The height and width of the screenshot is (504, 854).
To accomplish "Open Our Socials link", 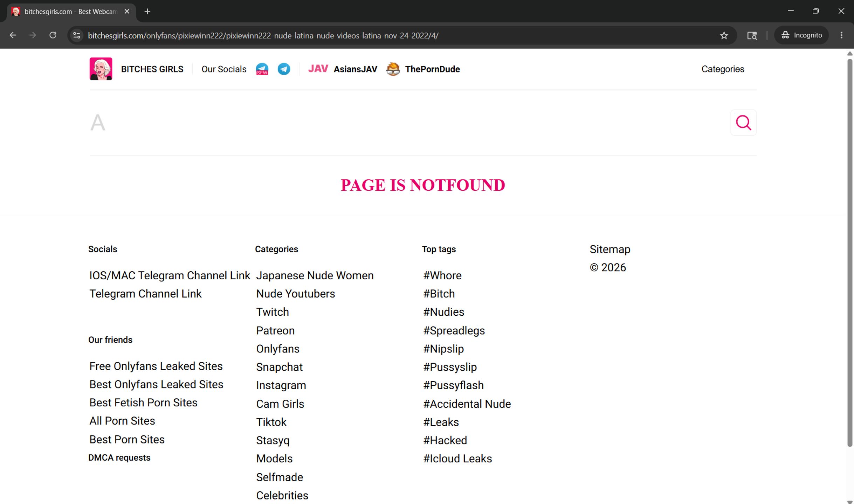I will (x=224, y=69).
